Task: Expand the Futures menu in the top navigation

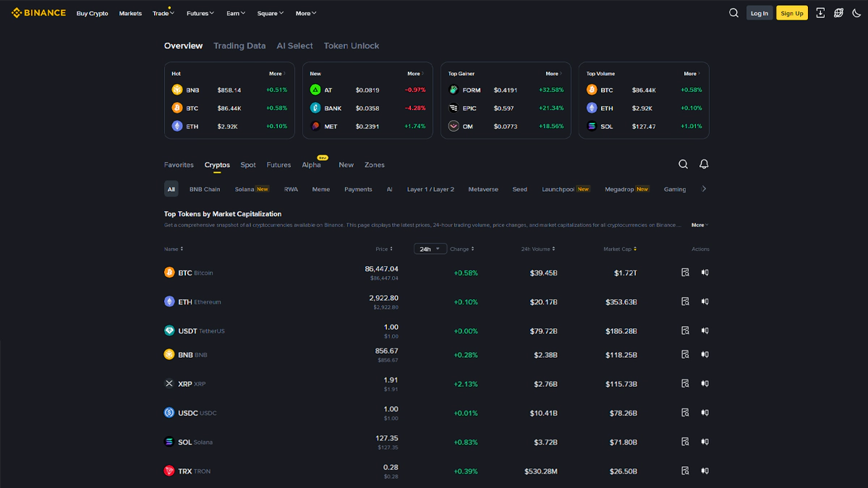Action: point(200,13)
